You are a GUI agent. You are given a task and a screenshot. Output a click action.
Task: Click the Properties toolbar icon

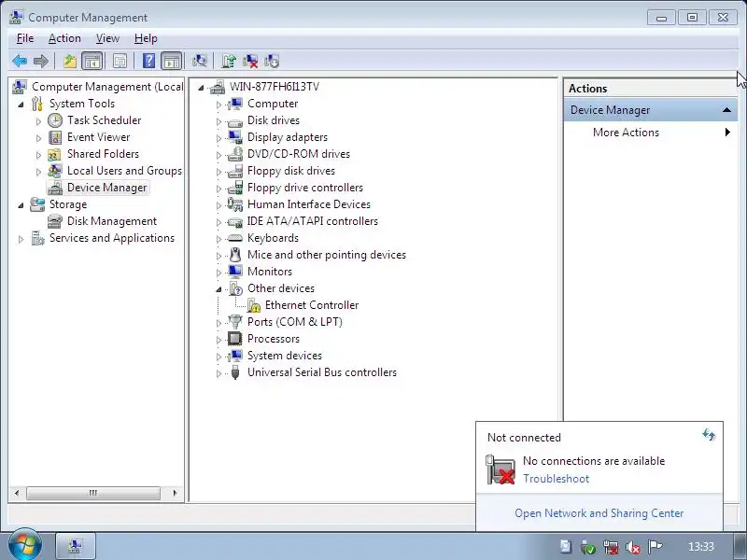tap(120, 61)
